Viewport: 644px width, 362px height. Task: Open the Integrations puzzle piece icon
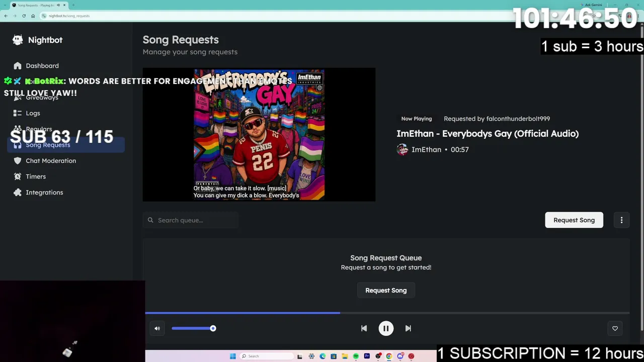[18, 193]
